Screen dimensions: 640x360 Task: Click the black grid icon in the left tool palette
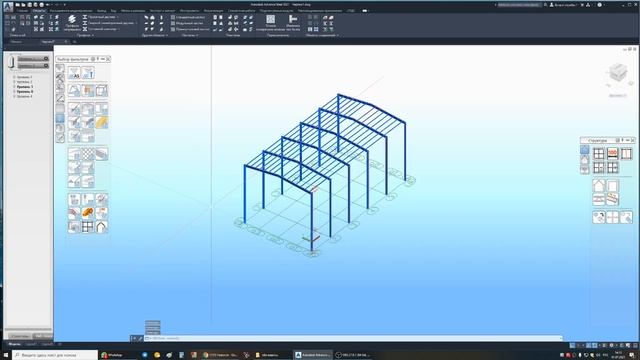[88, 227]
